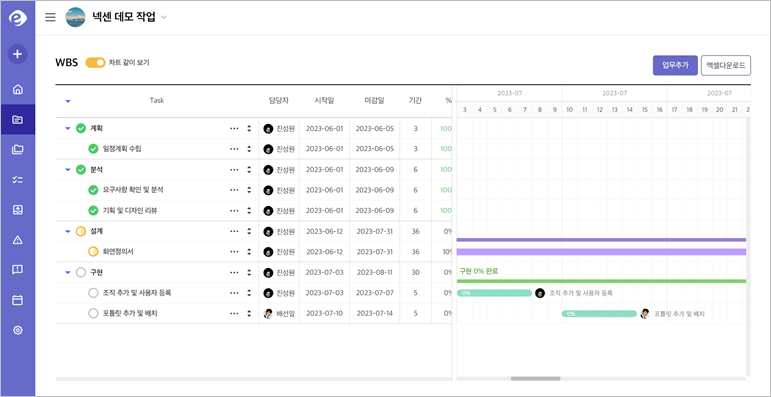Open the warning triangle sidebar icon
Screen dimensions: 771x397
click(x=18, y=240)
